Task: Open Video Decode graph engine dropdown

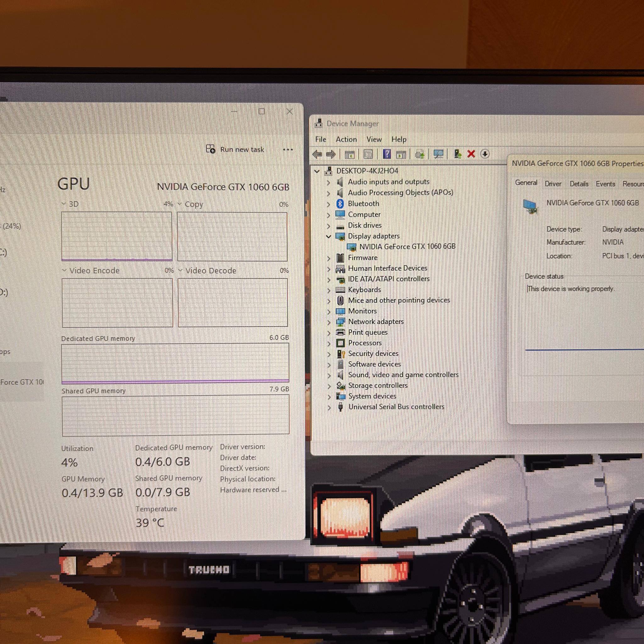Action: 180,270
